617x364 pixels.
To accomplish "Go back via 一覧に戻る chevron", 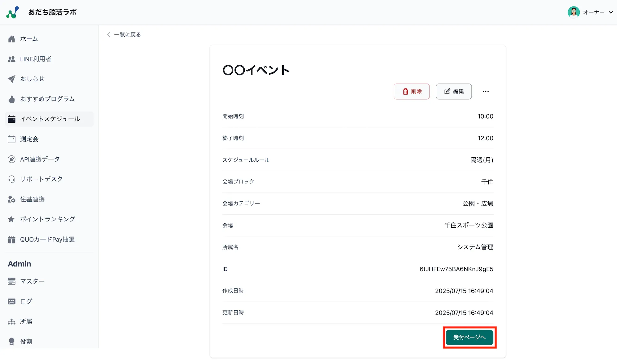I will coord(109,35).
